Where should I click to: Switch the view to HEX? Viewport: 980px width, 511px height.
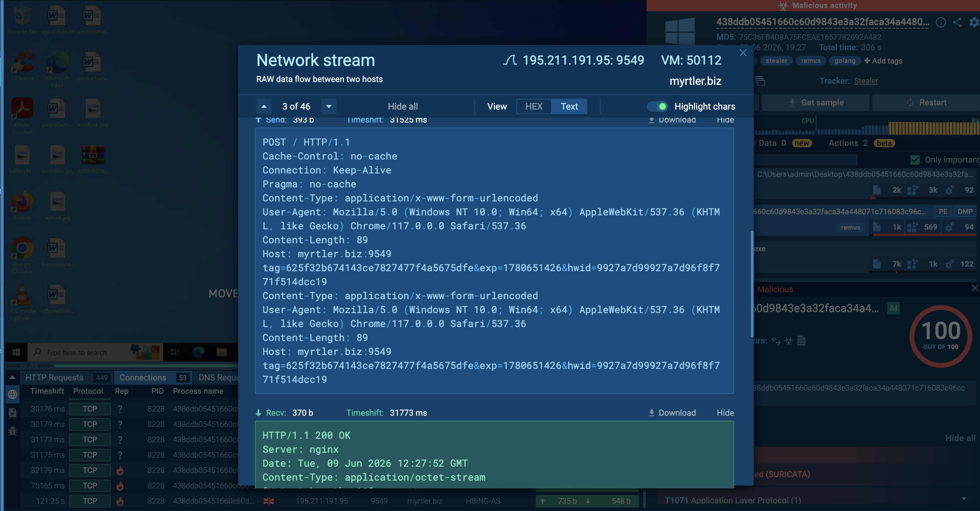click(x=534, y=106)
